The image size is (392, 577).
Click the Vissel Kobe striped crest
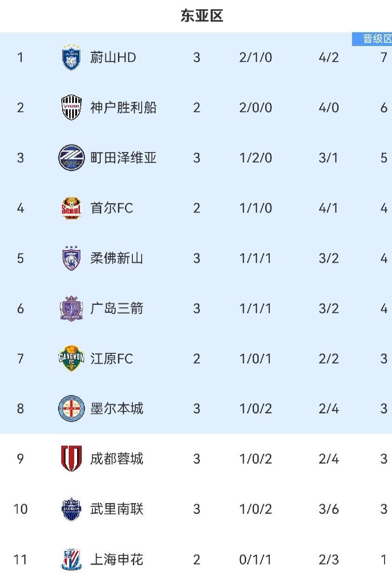click(72, 107)
